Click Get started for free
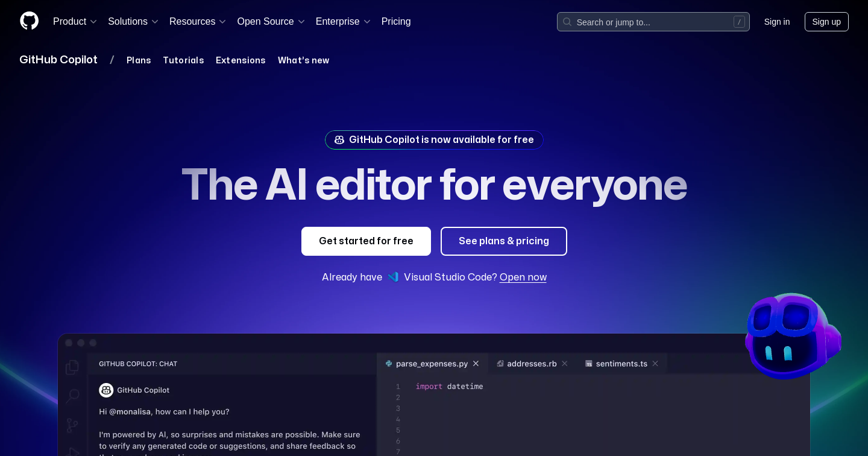The image size is (868, 456). pyautogui.click(x=366, y=241)
